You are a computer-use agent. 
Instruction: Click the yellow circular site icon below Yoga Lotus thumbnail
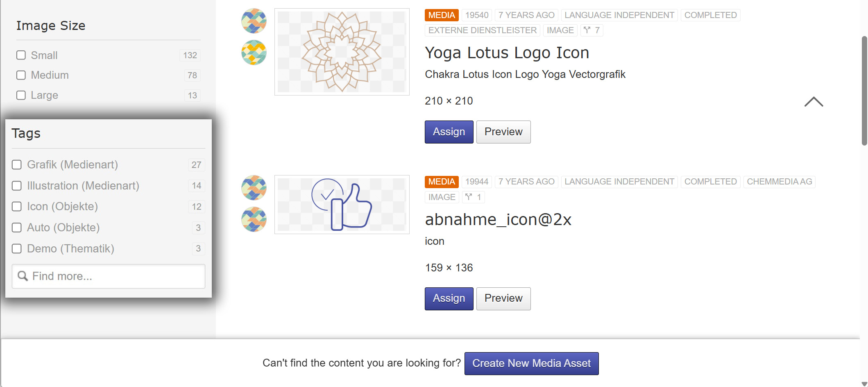tap(253, 52)
